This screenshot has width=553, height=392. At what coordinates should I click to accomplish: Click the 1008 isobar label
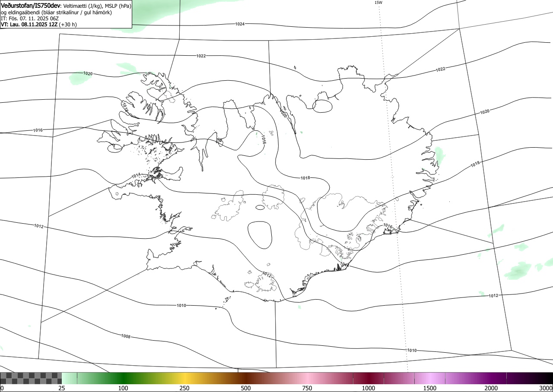(126, 336)
